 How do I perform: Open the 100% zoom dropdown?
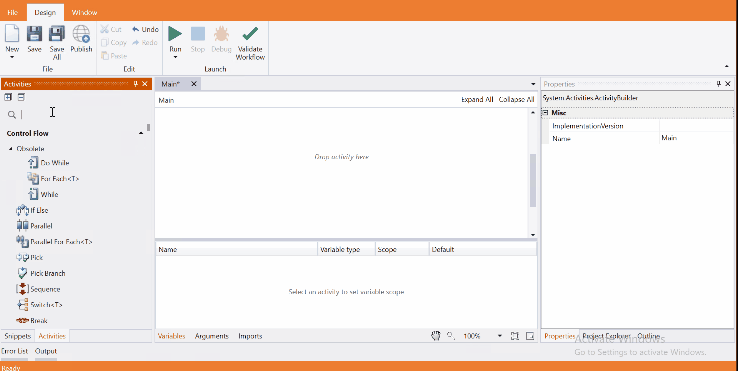click(499, 336)
